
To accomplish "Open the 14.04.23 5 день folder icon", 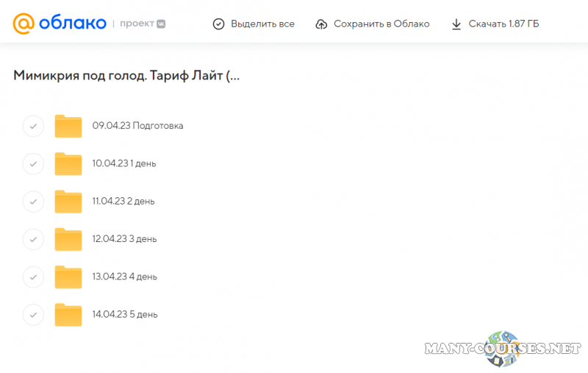I will [x=68, y=315].
